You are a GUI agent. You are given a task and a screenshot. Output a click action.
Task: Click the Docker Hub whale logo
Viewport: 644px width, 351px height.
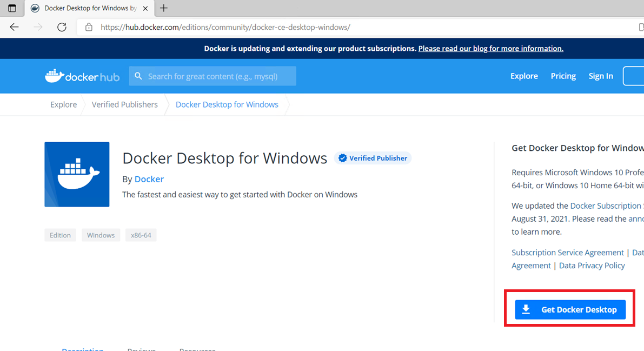coord(82,76)
